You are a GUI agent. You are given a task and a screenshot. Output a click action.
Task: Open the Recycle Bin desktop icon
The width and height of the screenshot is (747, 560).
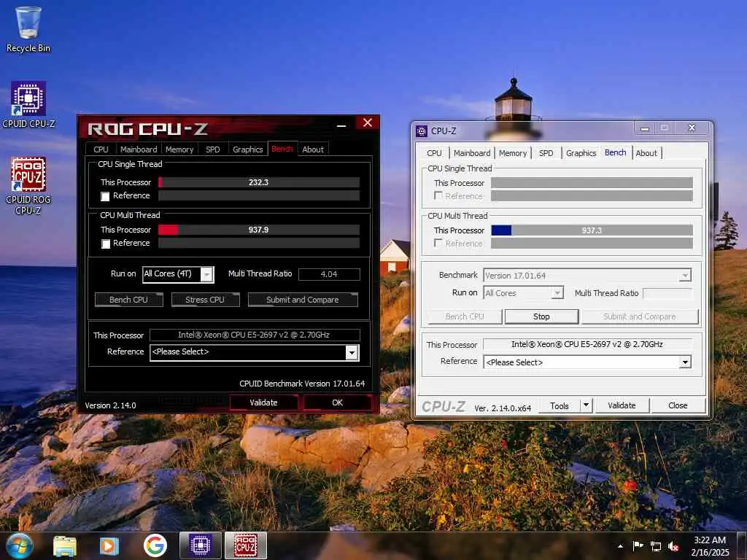(x=28, y=29)
